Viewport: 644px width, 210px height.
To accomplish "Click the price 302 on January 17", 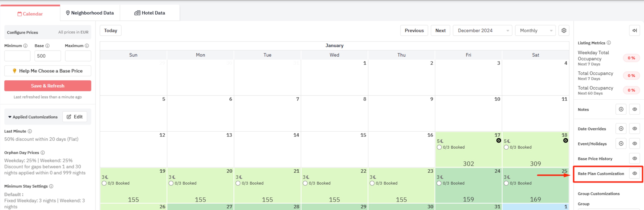I will coord(468,164).
